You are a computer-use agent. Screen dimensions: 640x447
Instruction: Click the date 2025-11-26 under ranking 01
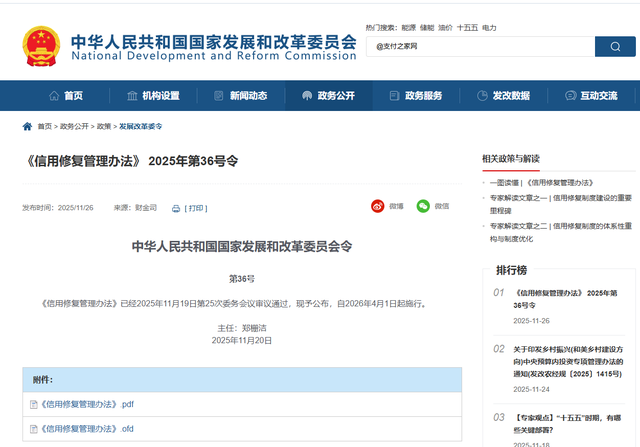tap(531, 321)
